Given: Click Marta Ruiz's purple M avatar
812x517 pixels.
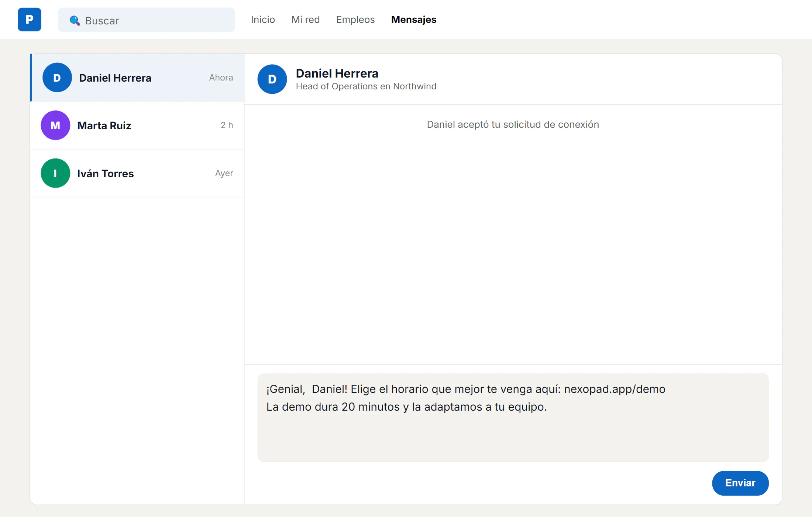Looking at the screenshot, I should pyautogui.click(x=55, y=125).
